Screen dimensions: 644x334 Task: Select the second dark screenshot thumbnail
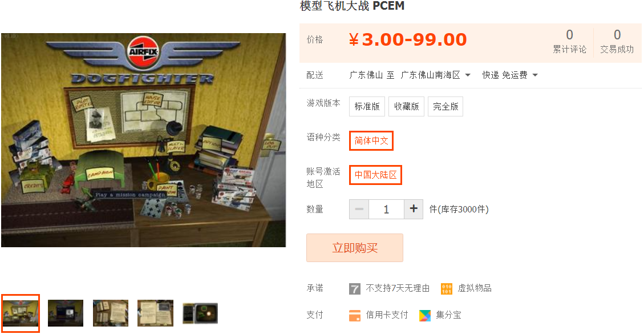point(65,313)
